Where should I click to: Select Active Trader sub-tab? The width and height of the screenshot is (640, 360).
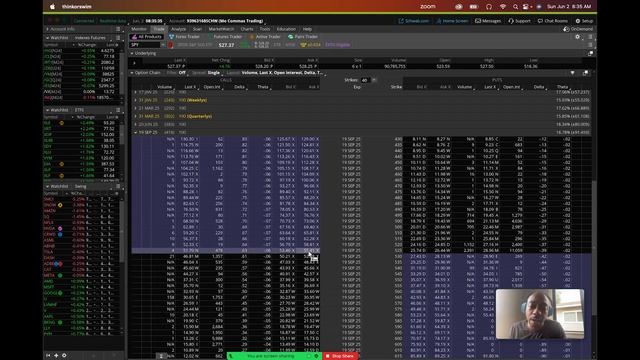point(265,37)
